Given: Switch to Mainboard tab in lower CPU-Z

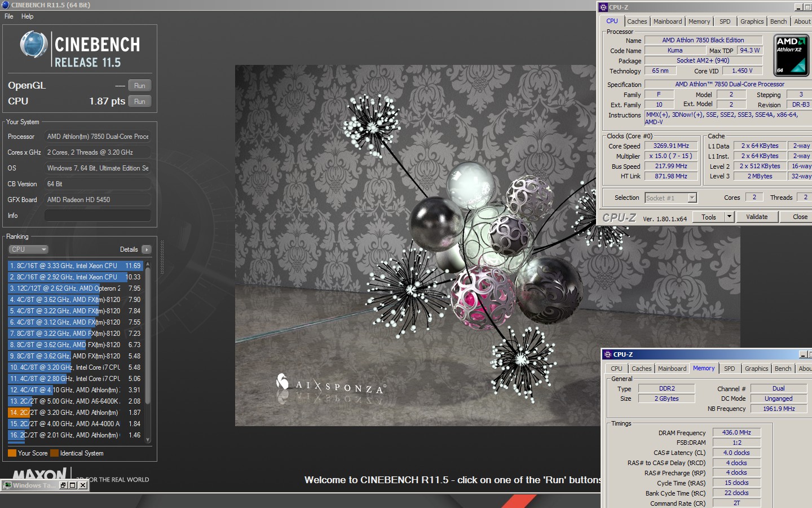Looking at the screenshot, I should pos(672,369).
